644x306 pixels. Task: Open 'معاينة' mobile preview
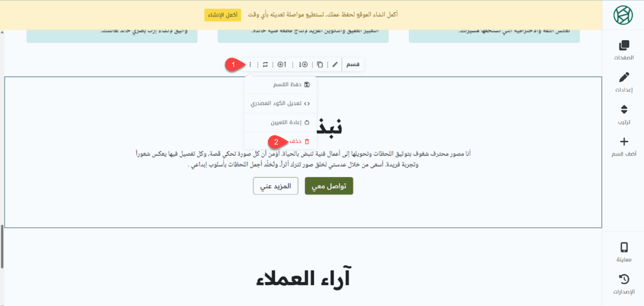point(623,252)
